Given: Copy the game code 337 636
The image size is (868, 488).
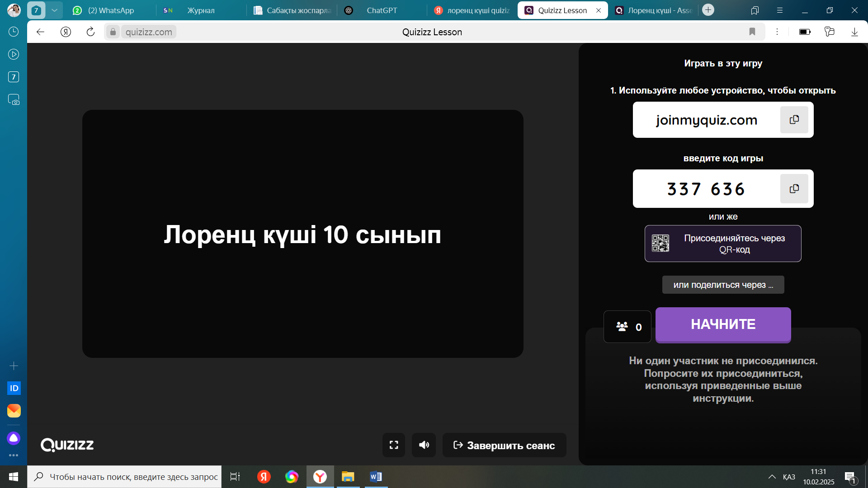Looking at the screenshot, I should pos(794,188).
